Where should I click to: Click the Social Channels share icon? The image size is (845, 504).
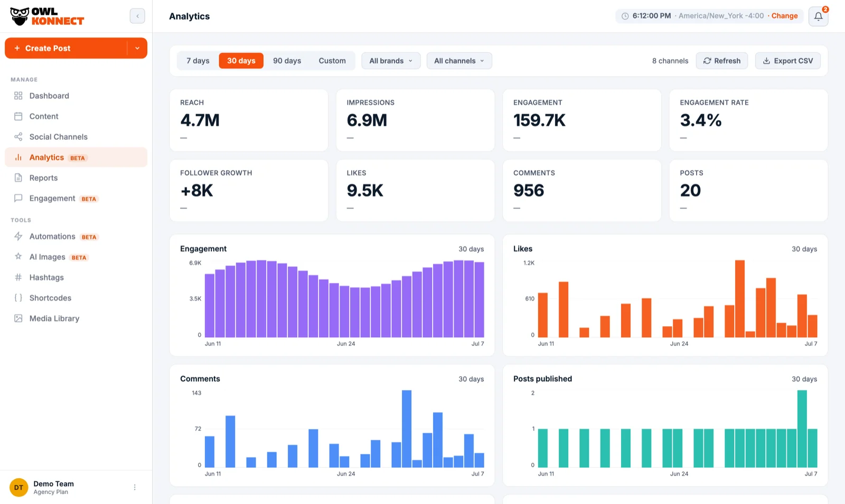[x=18, y=137]
